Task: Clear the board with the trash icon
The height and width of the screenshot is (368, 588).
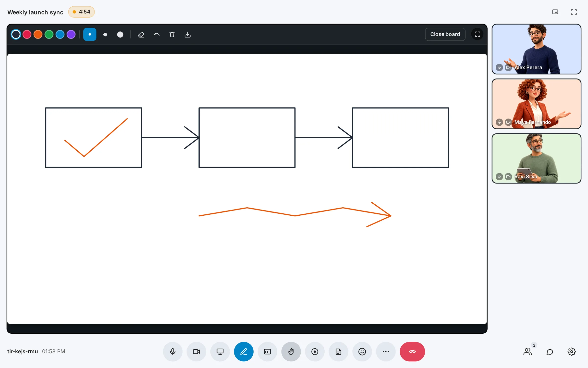Action: pyautogui.click(x=172, y=35)
